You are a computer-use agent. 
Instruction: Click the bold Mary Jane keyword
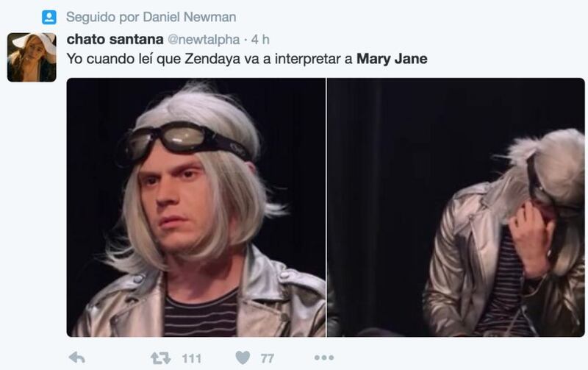pos(392,59)
